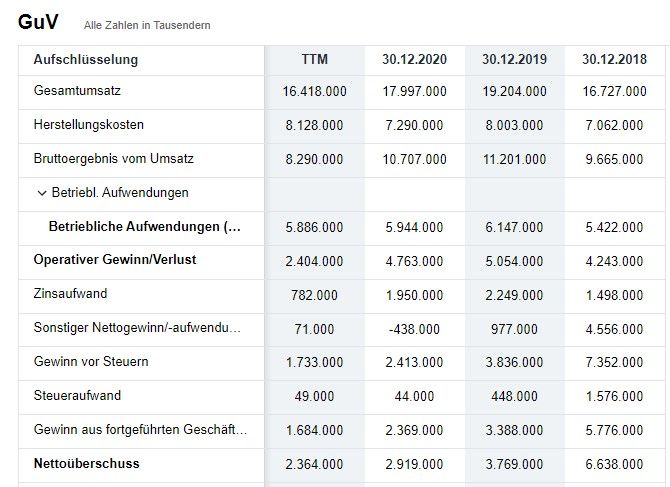Click TTM Gesamtumsatz value 16.418.000
The height and width of the screenshot is (487, 670).
click(x=314, y=92)
